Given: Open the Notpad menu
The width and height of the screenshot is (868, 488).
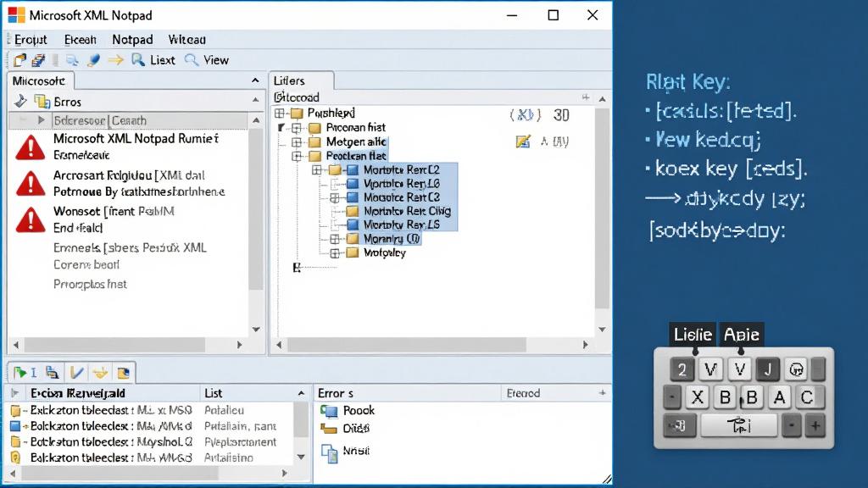Looking at the screenshot, I should tap(132, 40).
